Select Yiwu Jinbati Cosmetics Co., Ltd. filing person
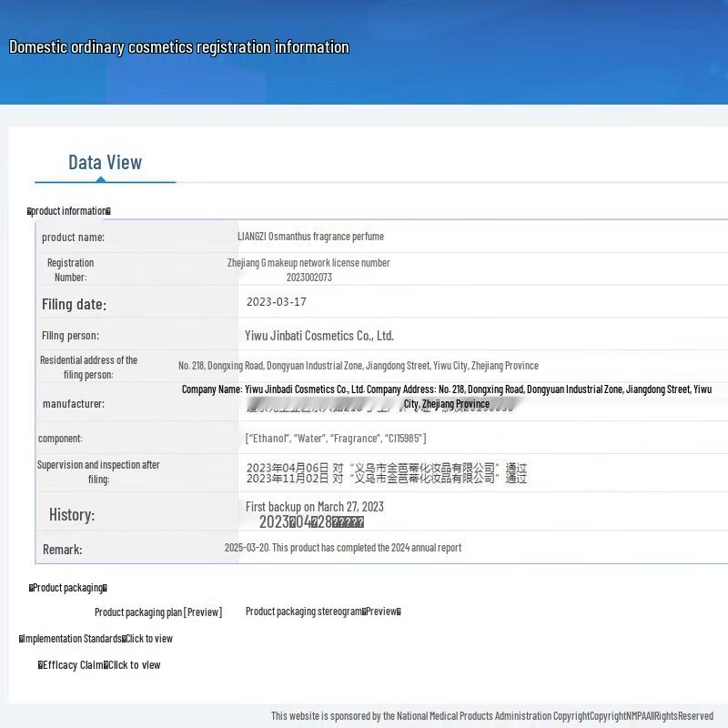This screenshot has width=728, height=728. click(x=319, y=336)
